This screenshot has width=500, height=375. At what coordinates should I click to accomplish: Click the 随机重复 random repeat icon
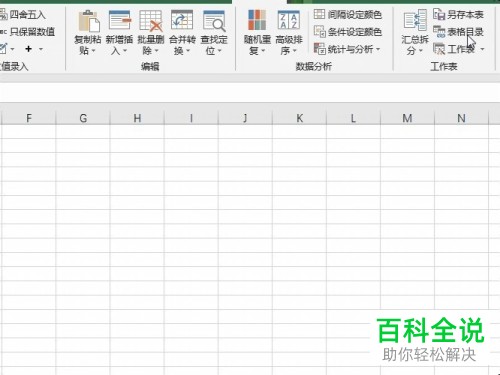click(257, 20)
